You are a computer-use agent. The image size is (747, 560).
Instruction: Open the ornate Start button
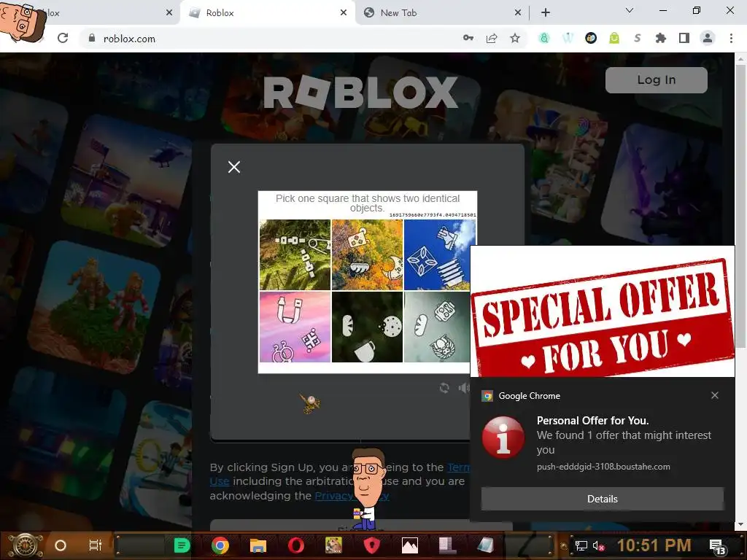[x=25, y=545]
